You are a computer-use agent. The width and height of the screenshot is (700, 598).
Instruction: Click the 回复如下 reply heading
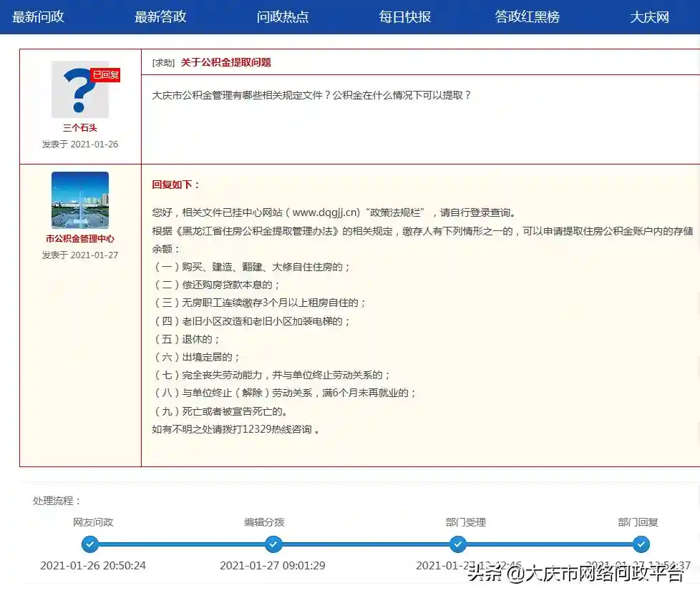(x=176, y=185)
